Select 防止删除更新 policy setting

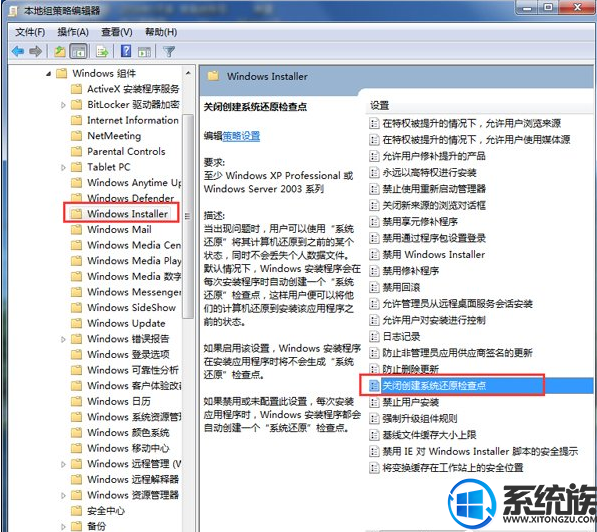click(x=410, y=369)
